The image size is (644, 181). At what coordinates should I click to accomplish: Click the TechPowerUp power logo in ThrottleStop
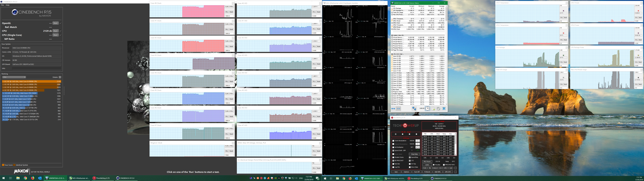405,125
